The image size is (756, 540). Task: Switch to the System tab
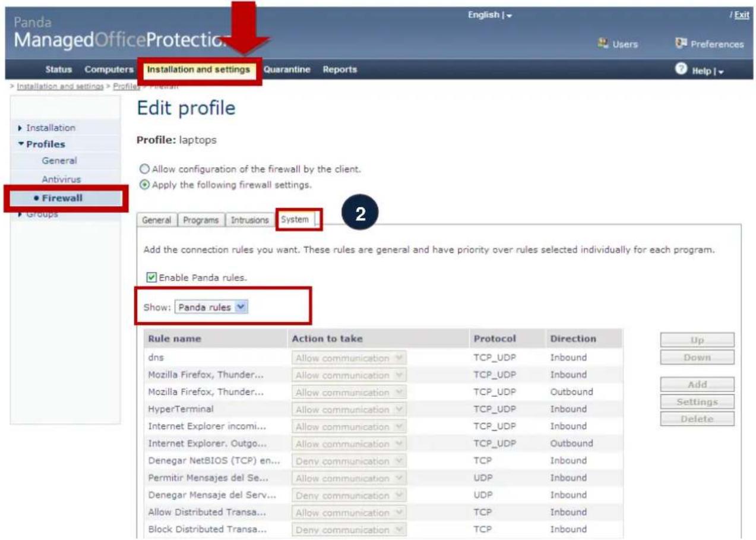(295, 219)
